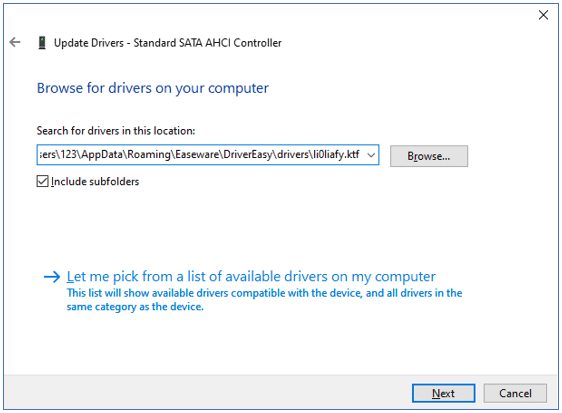Click the description 'This list will show available drivers'
The image size is (562, 413).
click(x=264, y=293)
